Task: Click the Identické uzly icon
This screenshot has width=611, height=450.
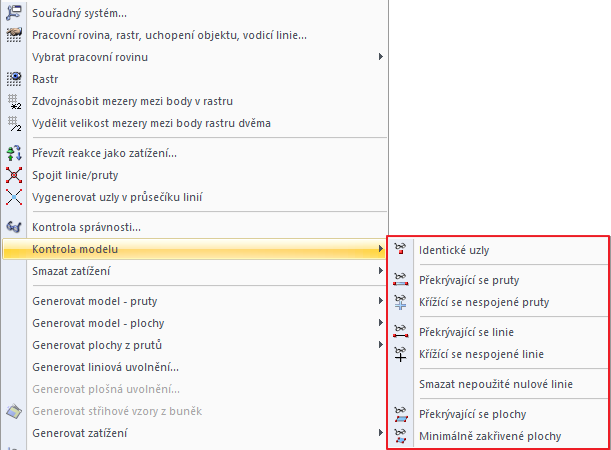Action: pos(401,249)
